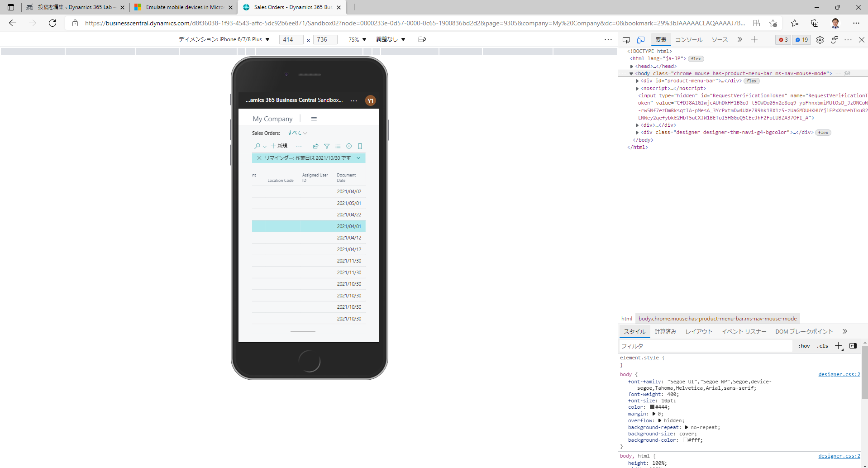Open the designer.css:2 stylesheet link
The height and width of the screenshot is (468, 868).
point(839,374)
